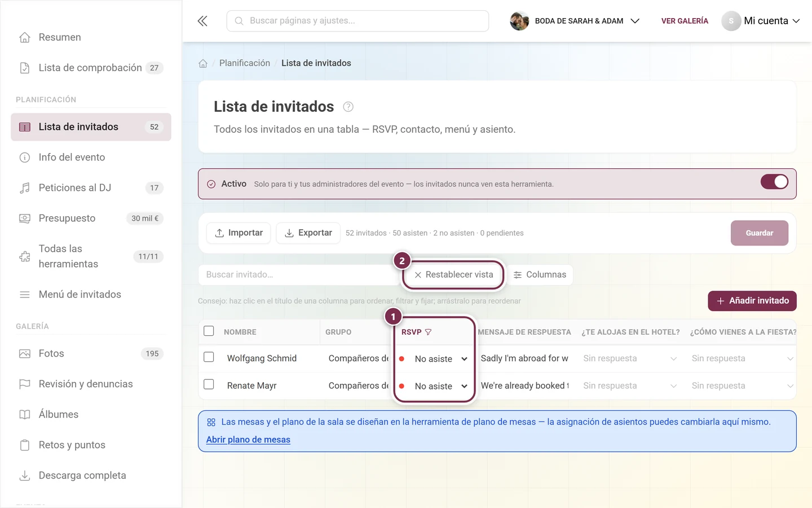Open hotel dropdown for Renate Mayr
812x508 pixels.
(x=630, y=386)
